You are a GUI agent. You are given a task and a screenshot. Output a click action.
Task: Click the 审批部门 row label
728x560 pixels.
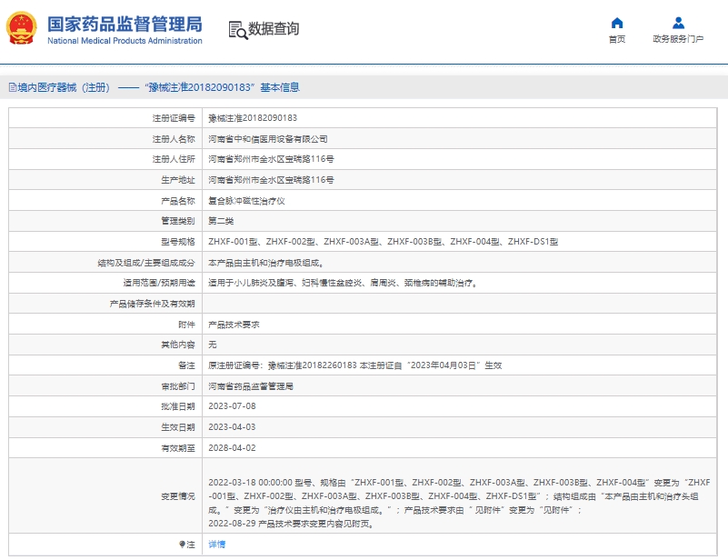point(178,386)
